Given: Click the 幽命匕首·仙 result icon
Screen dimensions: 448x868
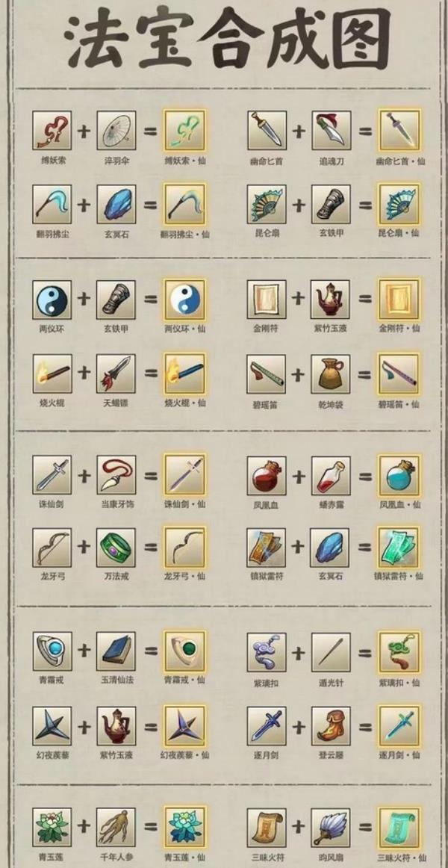Looking at the screenshot, I should 399,130.
